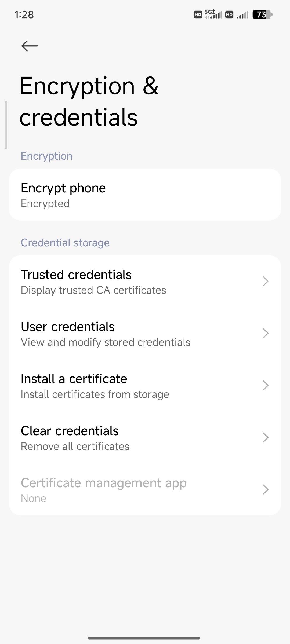Viewport: 290px width, 644px height.
Task: Click the scroll indicator on left edge
Action: pyautogui.click(x=6, y=125)
